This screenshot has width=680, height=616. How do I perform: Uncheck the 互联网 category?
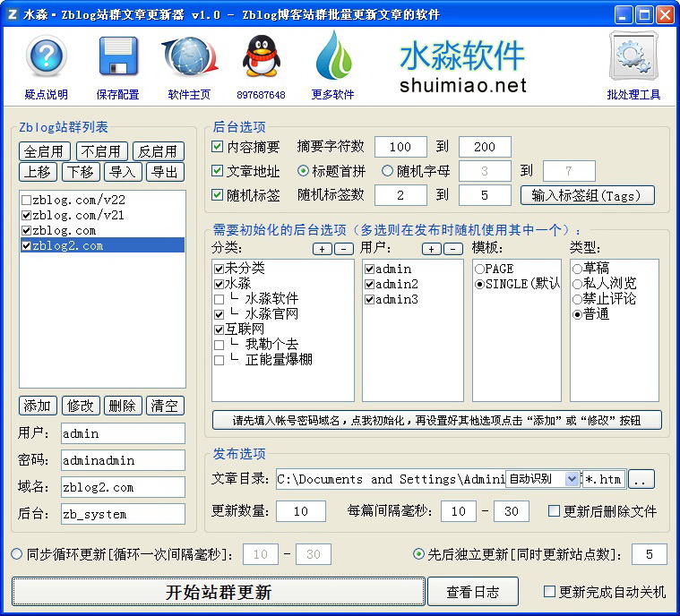click(x=219, y=329)
